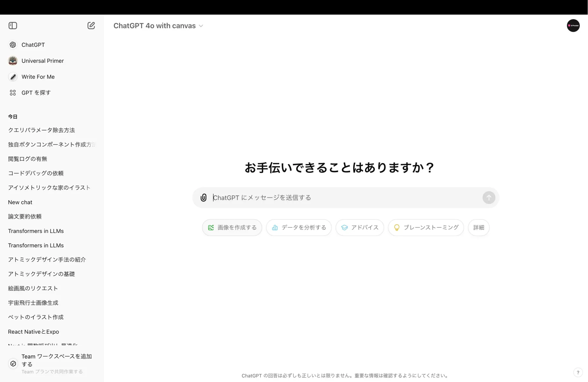Start a new chat with the compose icon

(x=91, y=25)
